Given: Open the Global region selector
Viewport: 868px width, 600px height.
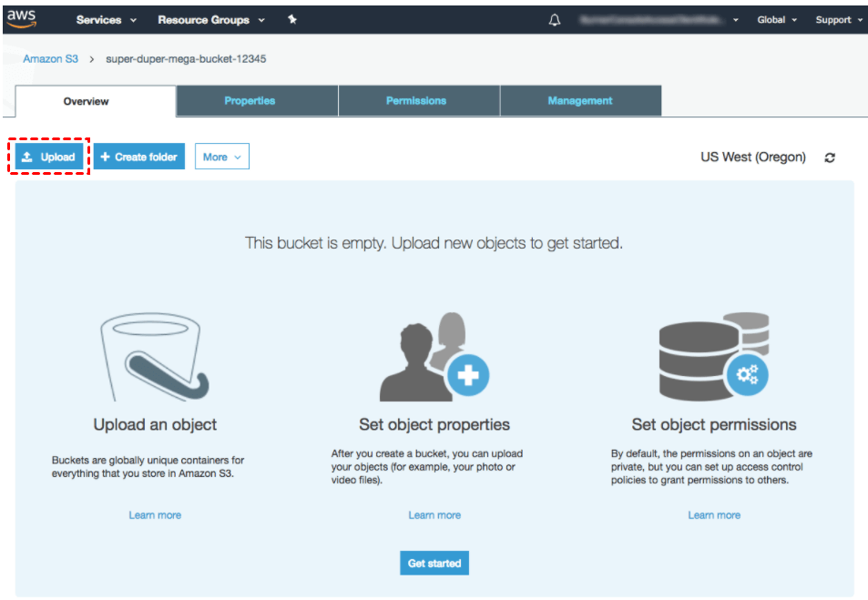Looking at the screenshot, I should (x=777, y=19).
